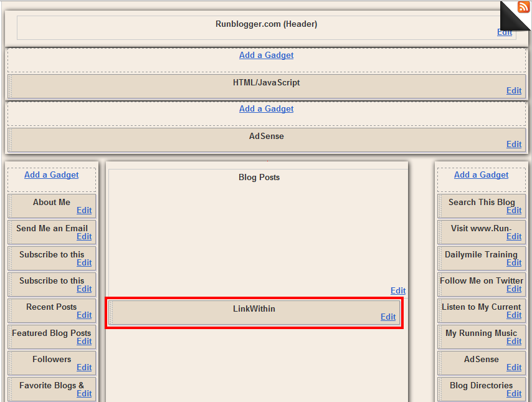
Task: Select the Follow Me on Twitter label
Action: click(482, 280)
